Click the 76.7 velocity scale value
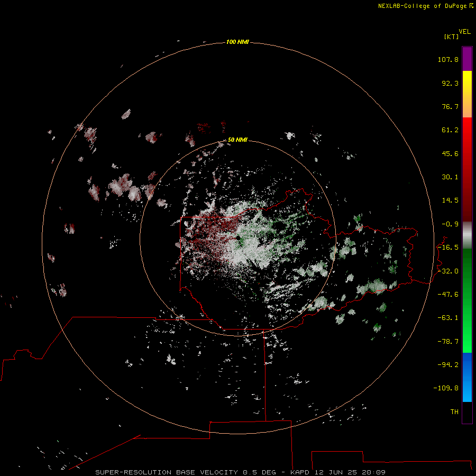This screenshot has width=476, height=476. [x=450, y=106]
